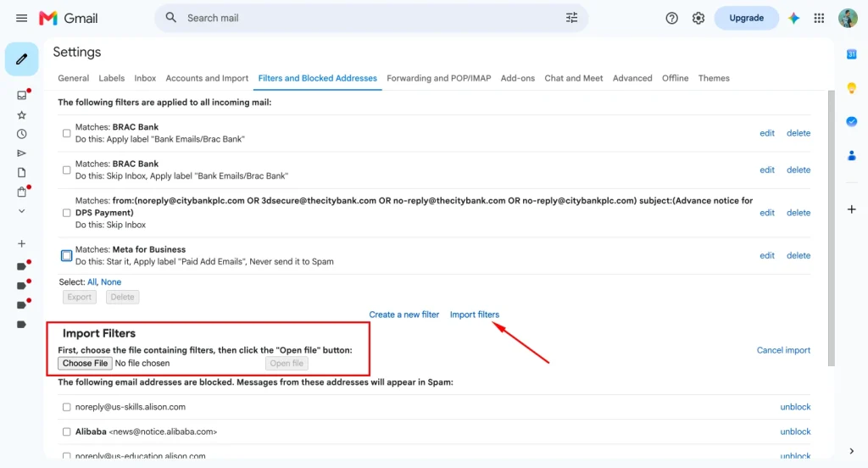Switch to General settings tab
The width and height of the screenshot is (868, 468).
(74, 78)
